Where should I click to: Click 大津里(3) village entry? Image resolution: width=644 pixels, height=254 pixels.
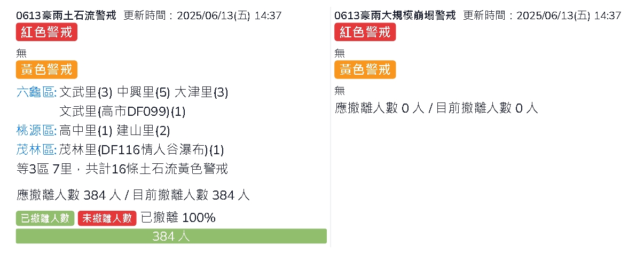tap(201, 92)
